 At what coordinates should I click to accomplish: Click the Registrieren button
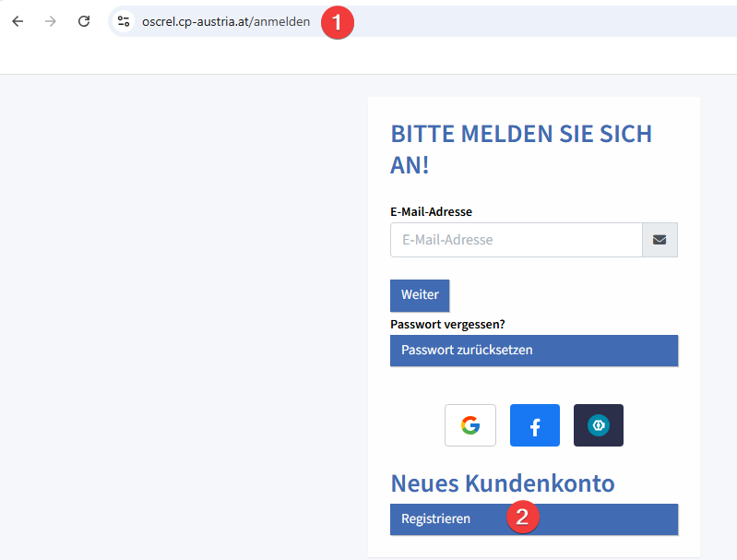(534, 519)
